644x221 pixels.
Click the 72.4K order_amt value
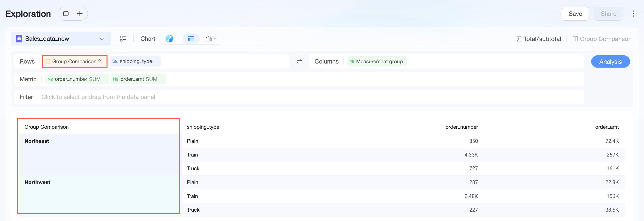[x=612, y=141]
